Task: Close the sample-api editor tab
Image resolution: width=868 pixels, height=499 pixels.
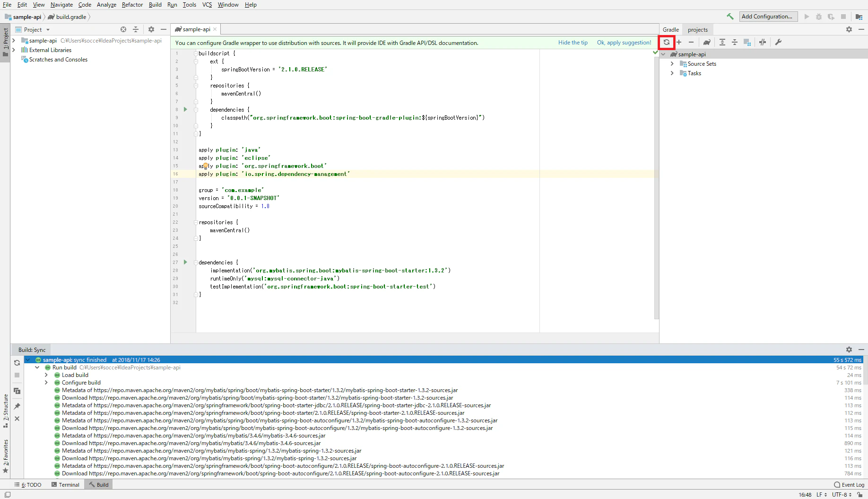Action: [215, 29]
